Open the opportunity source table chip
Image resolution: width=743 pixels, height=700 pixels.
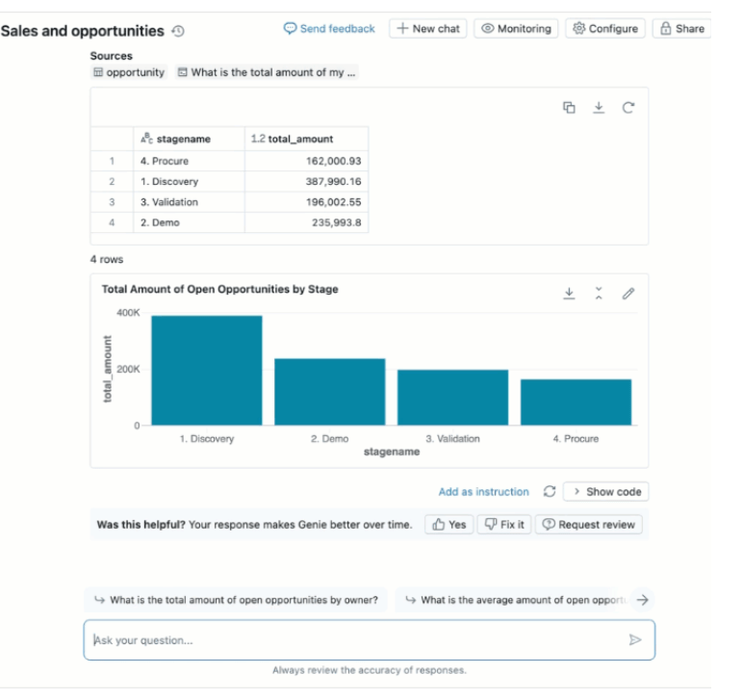click(x=129, y=72)
